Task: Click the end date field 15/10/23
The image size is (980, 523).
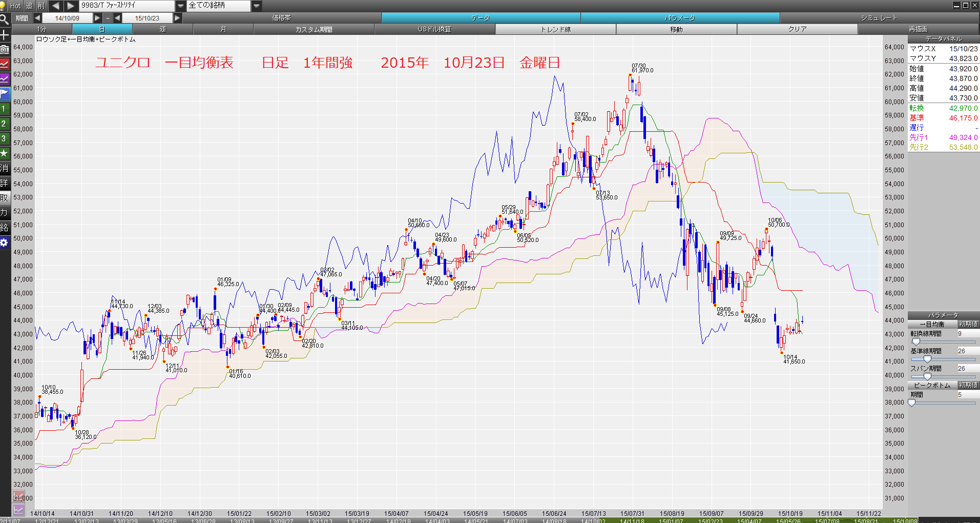Action: click(x=148, y=18)
